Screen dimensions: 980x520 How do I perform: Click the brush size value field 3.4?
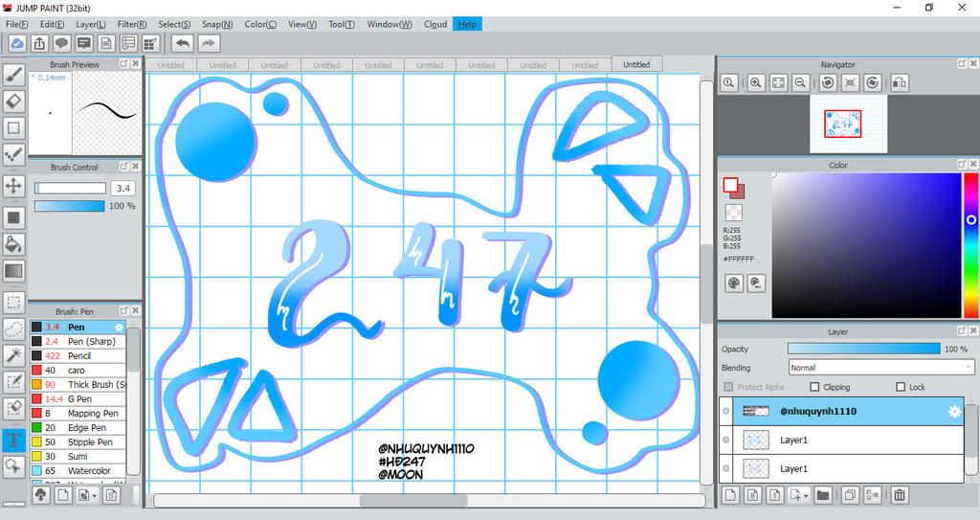coord(123,189)
